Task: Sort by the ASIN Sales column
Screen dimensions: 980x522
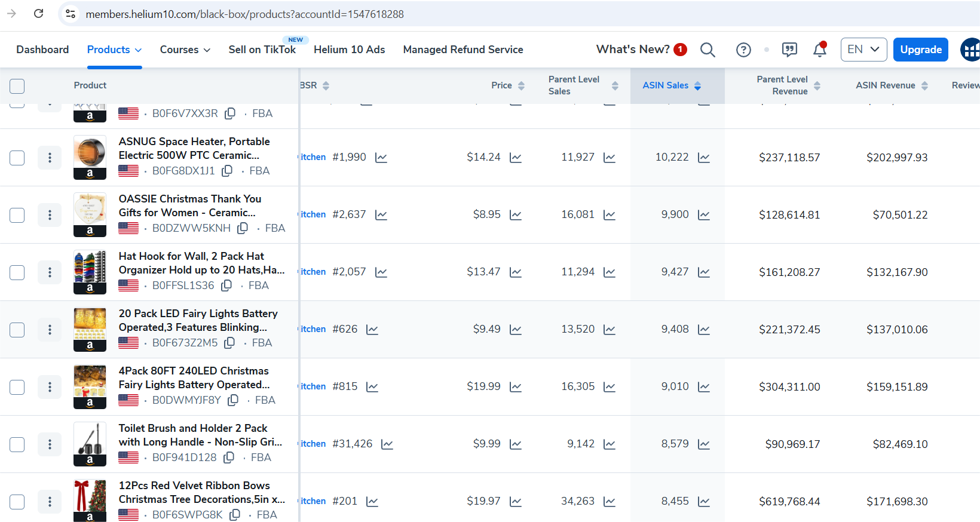Action: 672,85
